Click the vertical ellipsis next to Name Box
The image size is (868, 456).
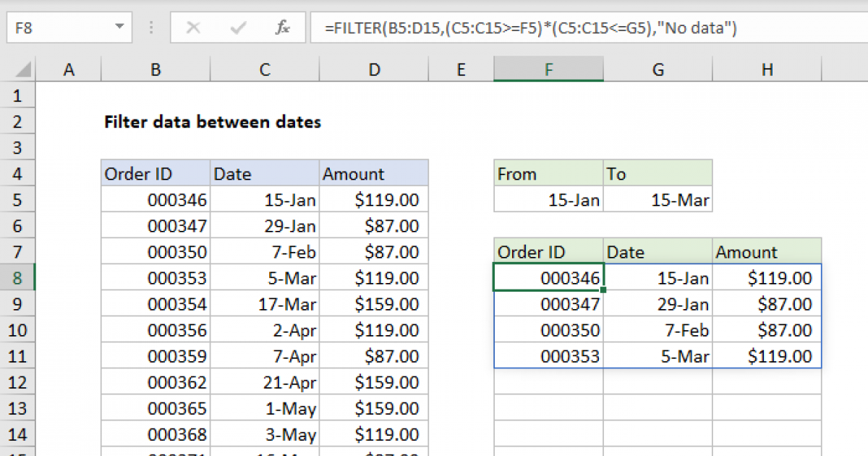tap(150, 28)
